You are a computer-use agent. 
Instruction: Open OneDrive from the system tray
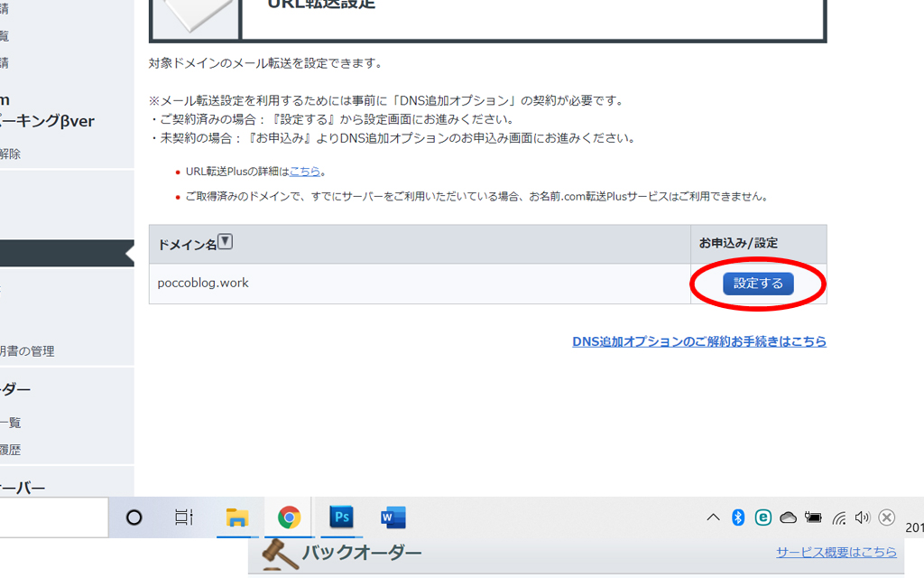(789, 517)
